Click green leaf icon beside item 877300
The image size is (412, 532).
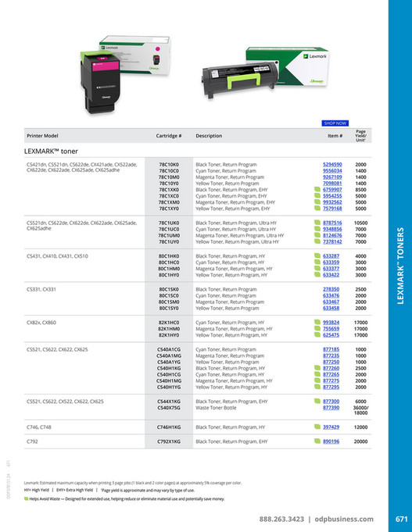(x=317, y=401)
